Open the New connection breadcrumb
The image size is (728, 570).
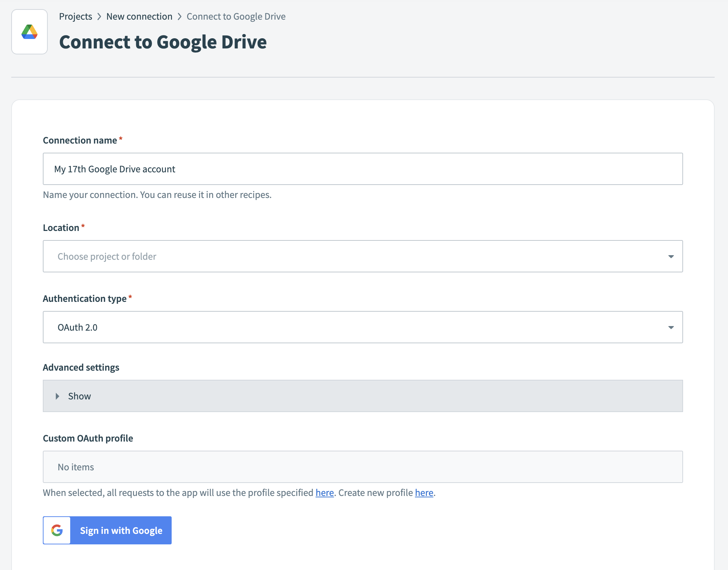139,16
